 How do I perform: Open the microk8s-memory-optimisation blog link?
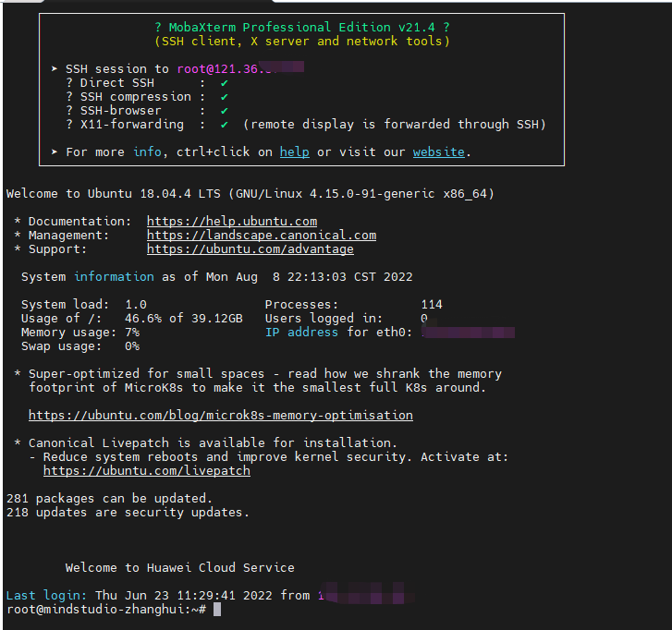coord(221,416)
